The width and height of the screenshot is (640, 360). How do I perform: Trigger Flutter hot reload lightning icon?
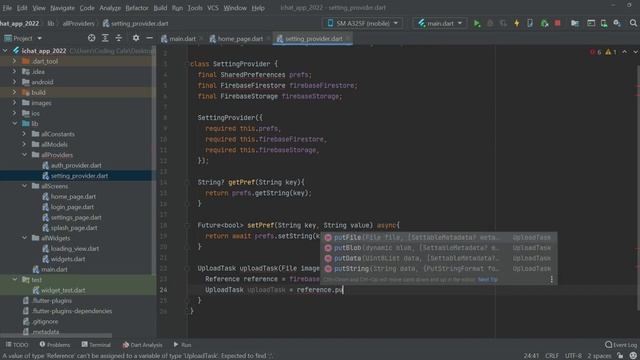coord(517,24)
